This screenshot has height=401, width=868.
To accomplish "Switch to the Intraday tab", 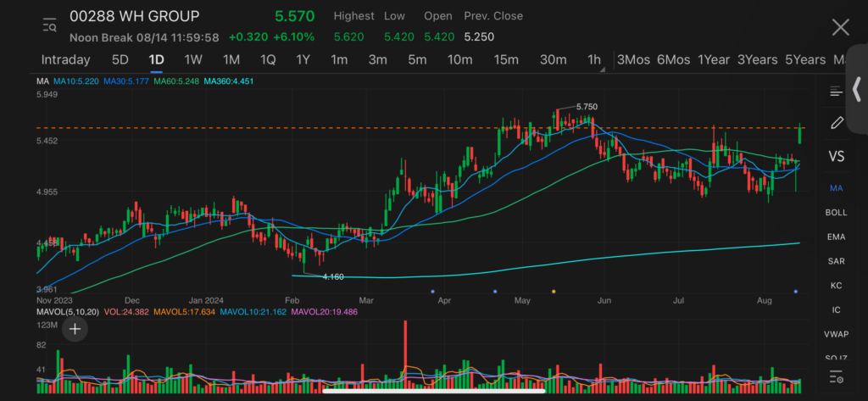I will [x=65, y=60].
